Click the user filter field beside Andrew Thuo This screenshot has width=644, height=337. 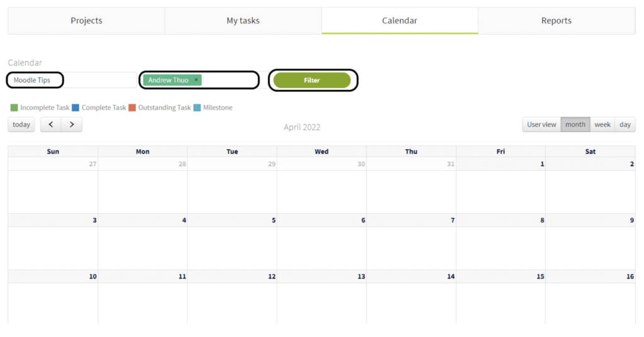[230, 80]
